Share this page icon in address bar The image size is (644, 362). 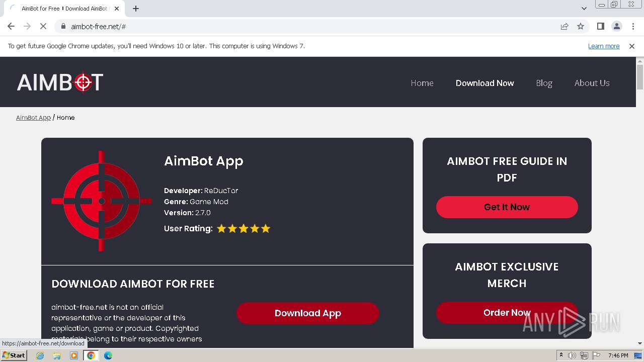[565, 26]
